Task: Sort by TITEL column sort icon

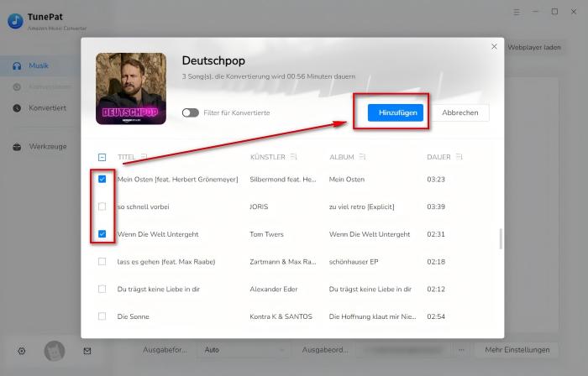Action: [x=144, y=157]
